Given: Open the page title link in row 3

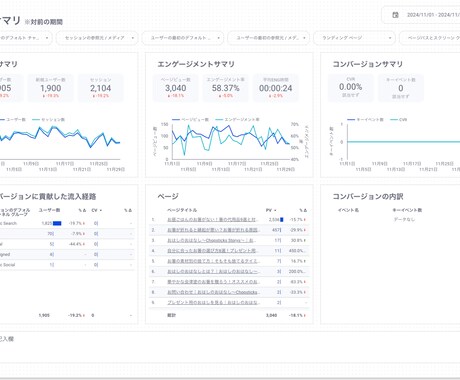Looking at the screenshot, I should 212,240.
